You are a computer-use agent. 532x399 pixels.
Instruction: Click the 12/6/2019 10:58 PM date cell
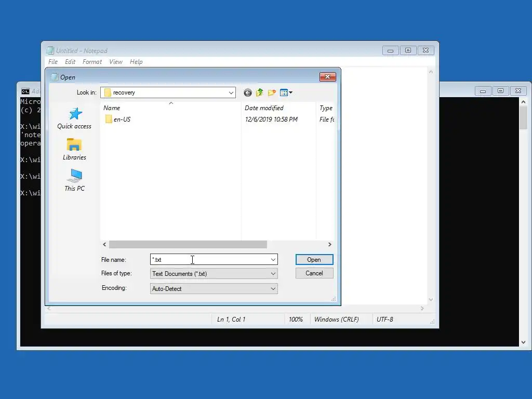tap(271, 119)
